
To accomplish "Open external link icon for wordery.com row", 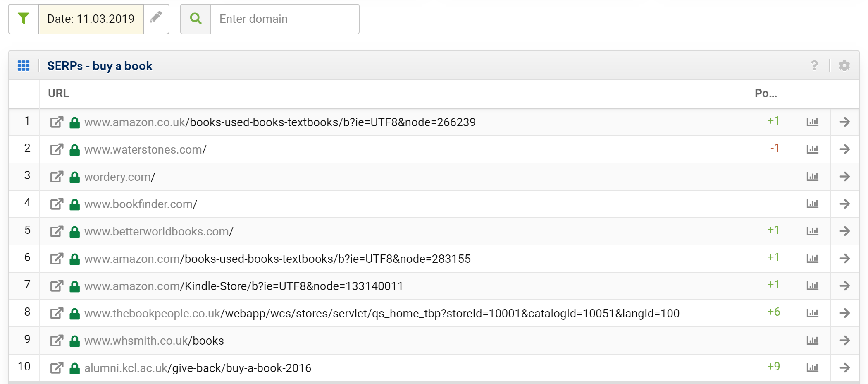I will click(57, 177).
